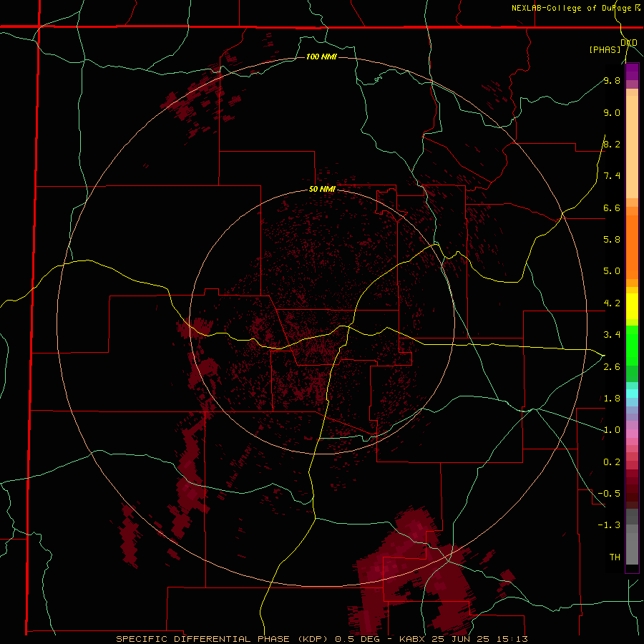Viewport: 644px width, 644px height.
Task: Click the 9.0 value on the color scale
Action: coord(612,112)
